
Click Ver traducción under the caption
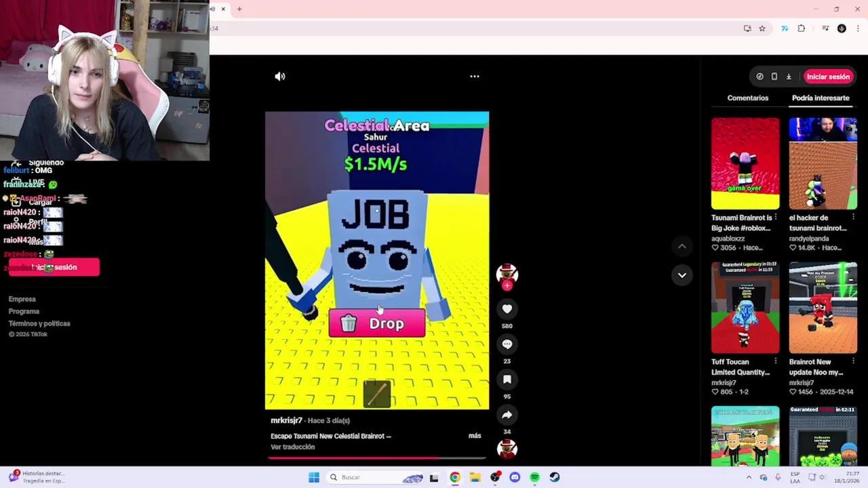pyautogui.click(x=293, y=447)
